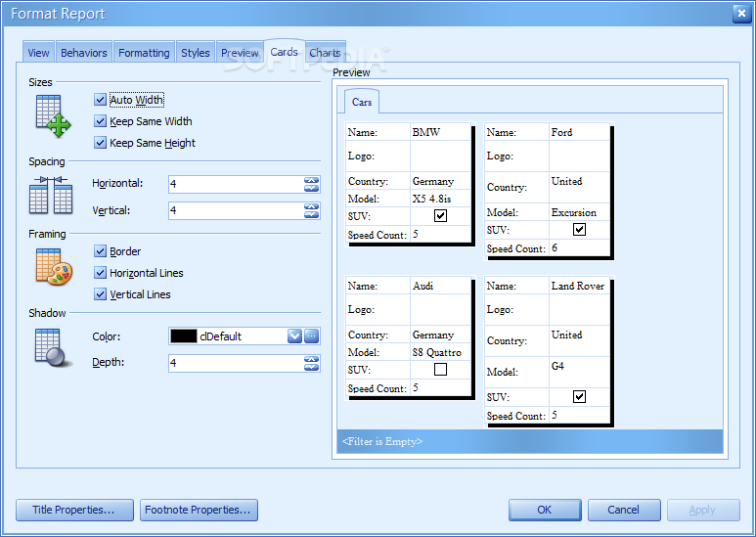Open Title Properties dialog
Screen dimensions: 756x537
point(74,510)
